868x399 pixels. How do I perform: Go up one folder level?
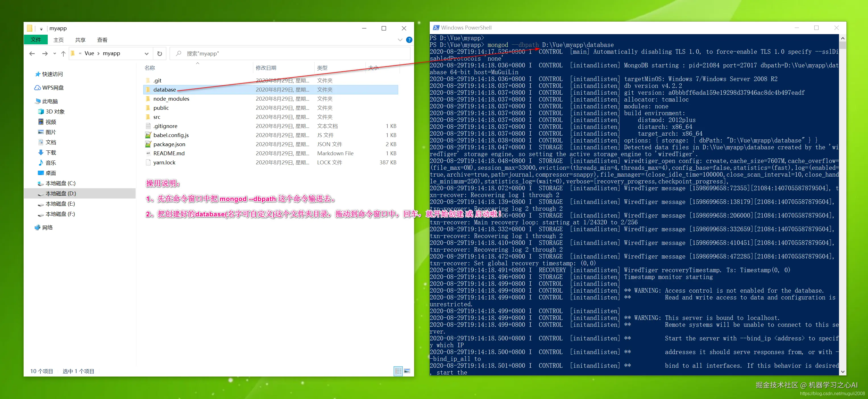pyautogui.click(x=63, y=54)
